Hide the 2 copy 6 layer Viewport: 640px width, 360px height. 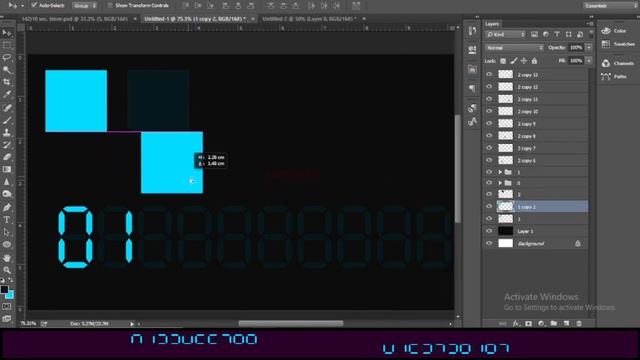[x=489, y=160]
